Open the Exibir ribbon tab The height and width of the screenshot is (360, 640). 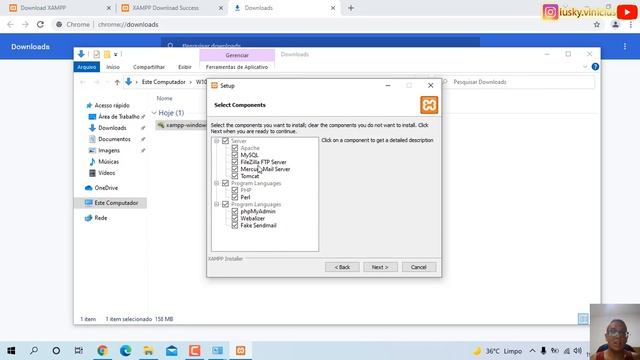184,67
